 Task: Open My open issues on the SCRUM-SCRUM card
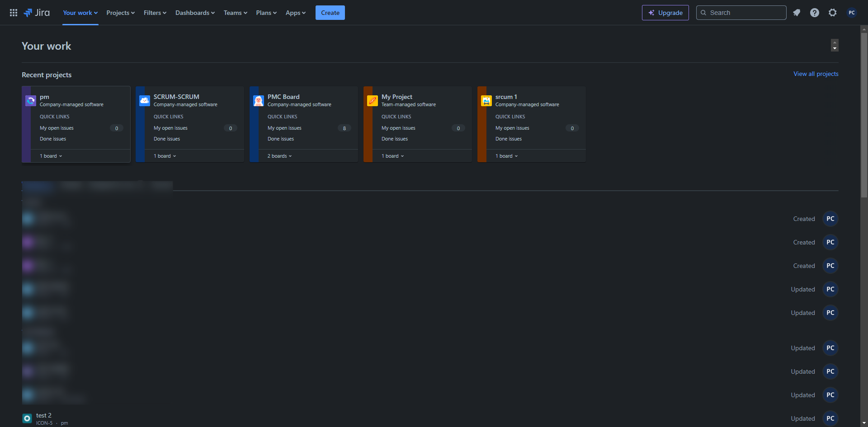(170, 128)
